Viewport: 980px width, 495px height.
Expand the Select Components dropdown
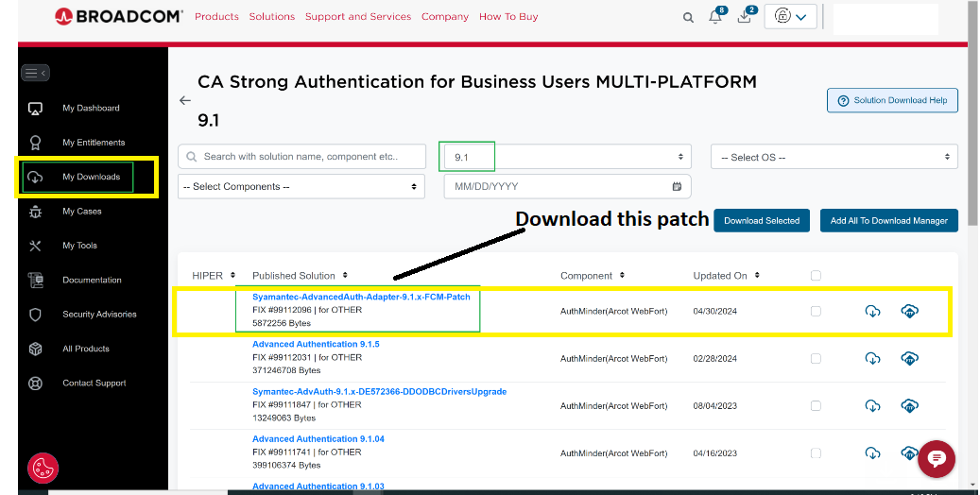(x=301, y=187)
